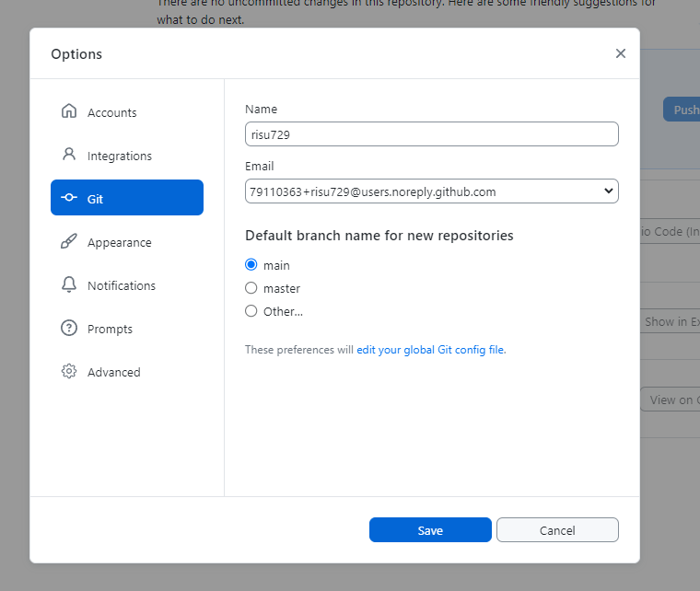Open the global Git config file link

[x=430, y=350]
